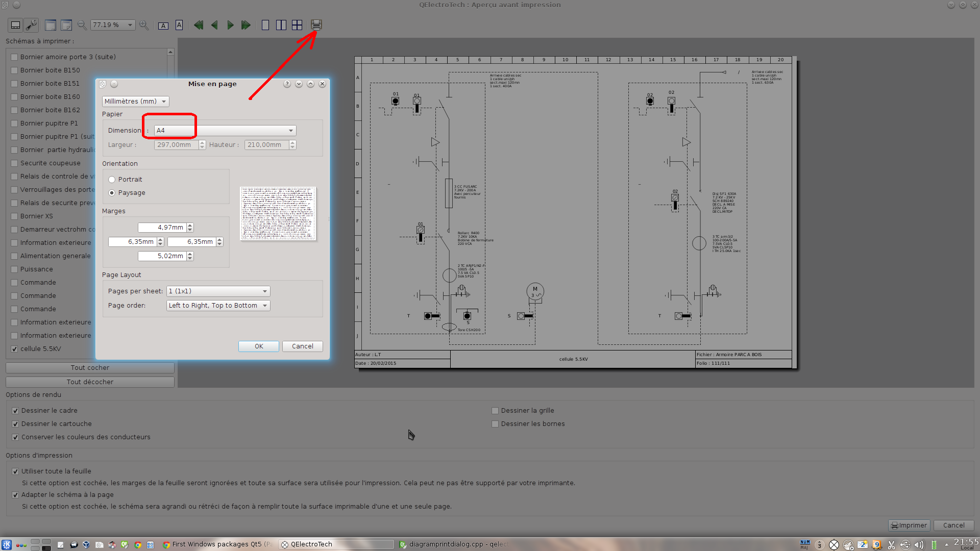
Task: Toggle Dessiner le cartouche option
Action: (x=15, y=424)
